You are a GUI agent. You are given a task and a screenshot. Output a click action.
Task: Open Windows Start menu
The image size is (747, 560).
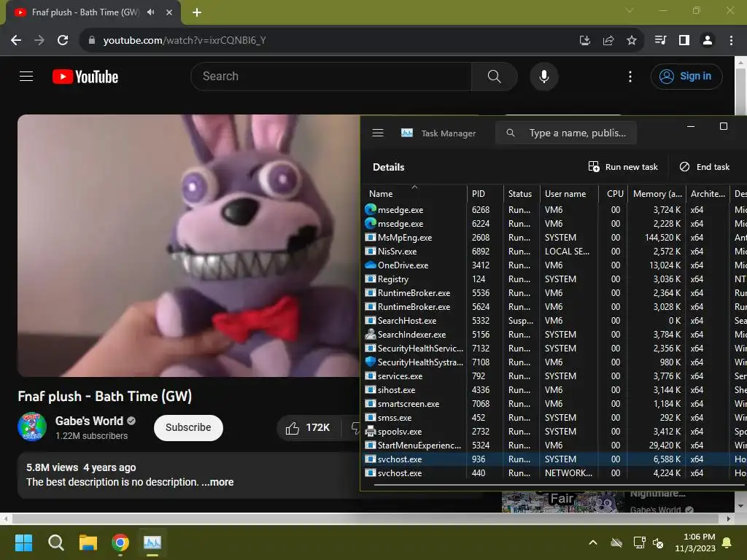(x=23, y=542)
